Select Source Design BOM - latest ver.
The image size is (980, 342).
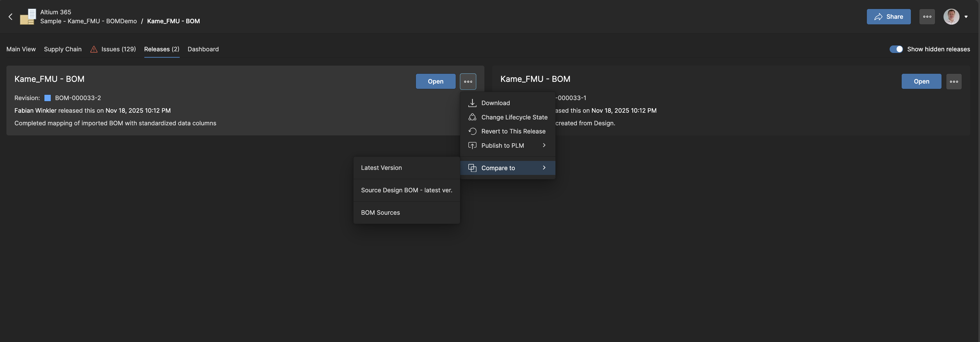406,190
